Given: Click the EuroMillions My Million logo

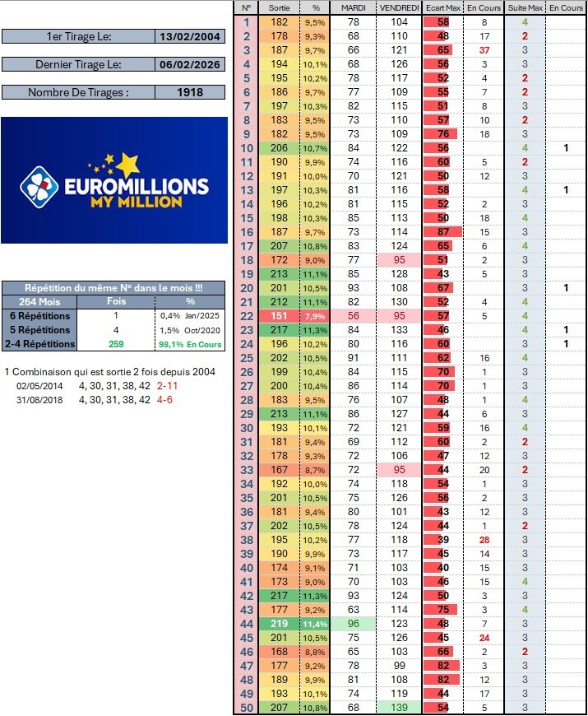Looking at the screenshot, I should 114,180.
